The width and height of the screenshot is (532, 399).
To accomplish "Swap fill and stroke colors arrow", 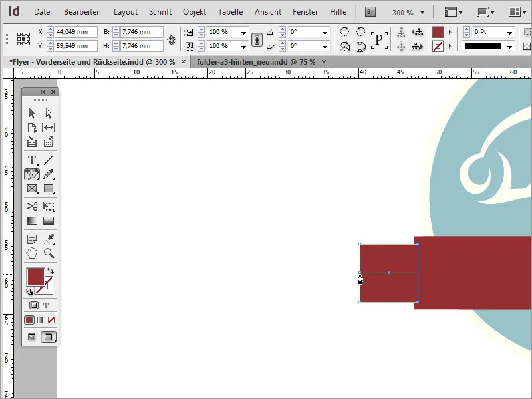I will pos(51,271).
